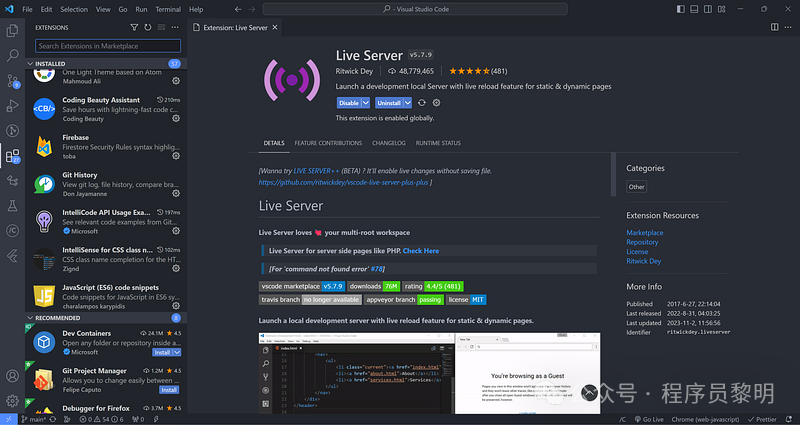
Task: Install the Git Project Manager extension
Action: [169, 390]
